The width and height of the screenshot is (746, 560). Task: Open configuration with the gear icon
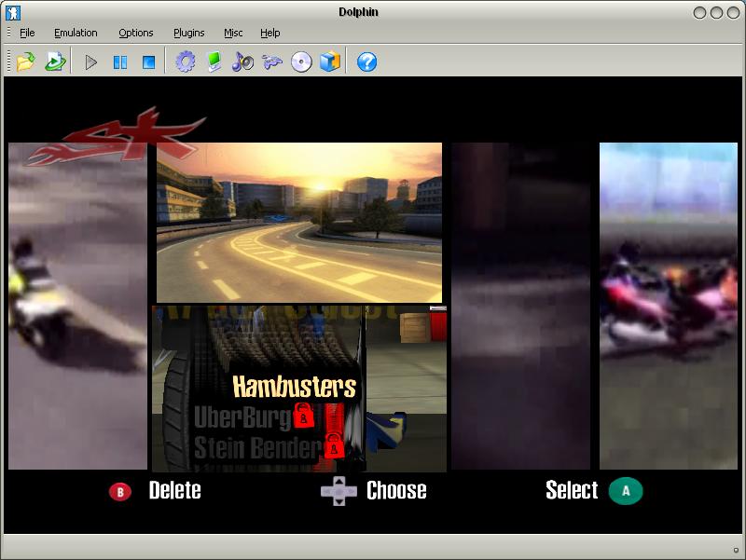click(186, 62)
